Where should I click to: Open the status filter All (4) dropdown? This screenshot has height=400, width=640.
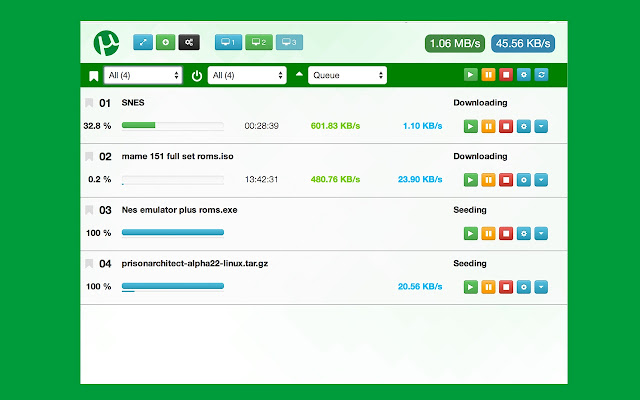pyautogui.click(x=247, y=75)
